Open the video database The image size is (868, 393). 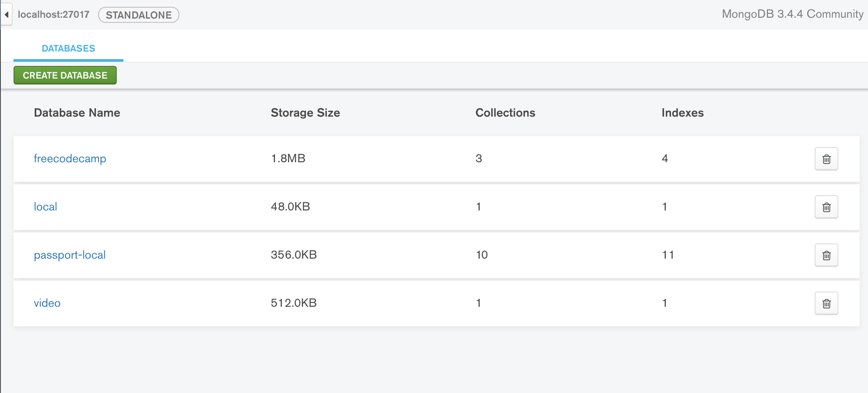coord(47,303)
